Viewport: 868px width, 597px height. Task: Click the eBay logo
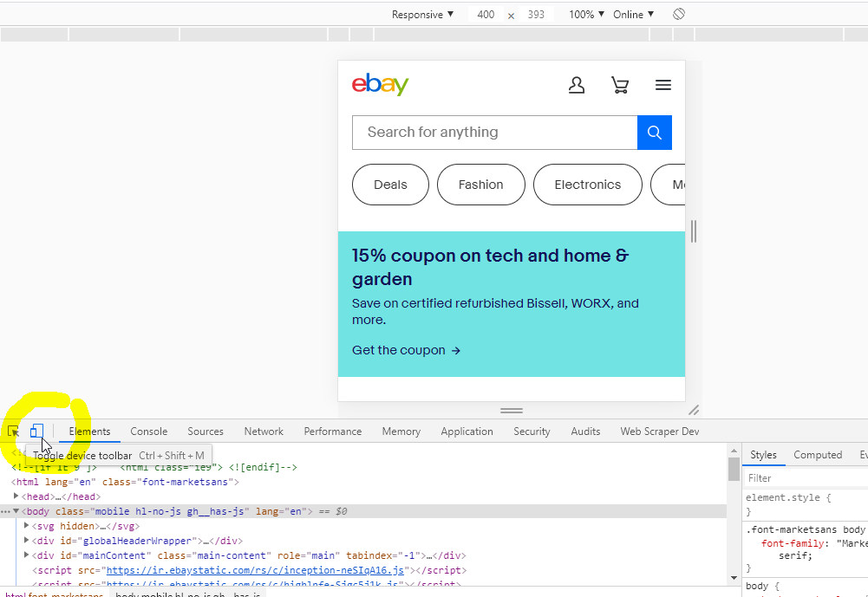click(380, 85)
